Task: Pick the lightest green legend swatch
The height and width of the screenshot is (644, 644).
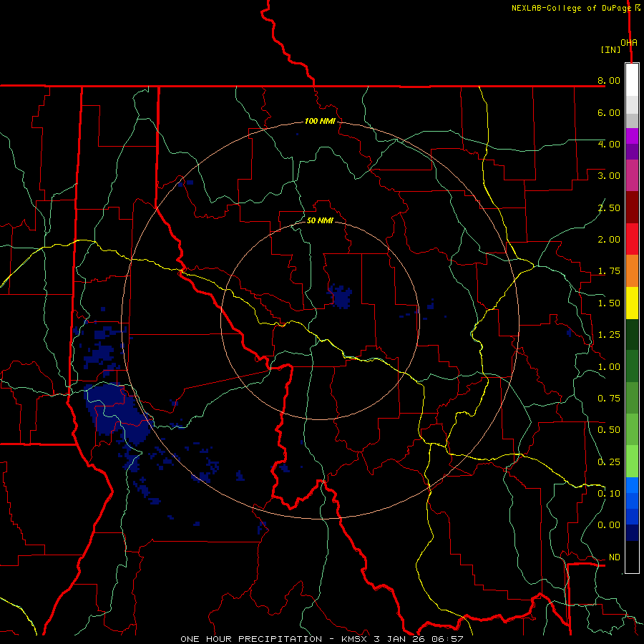Action: coord(632,462)
